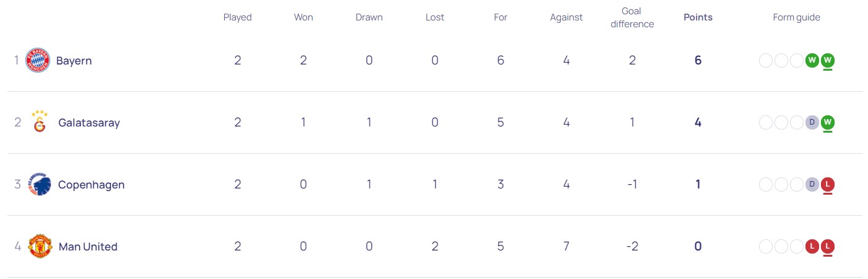Screen dimensions: 868x279
Task: Click the Goal difference column header
Action: point(631,17)
